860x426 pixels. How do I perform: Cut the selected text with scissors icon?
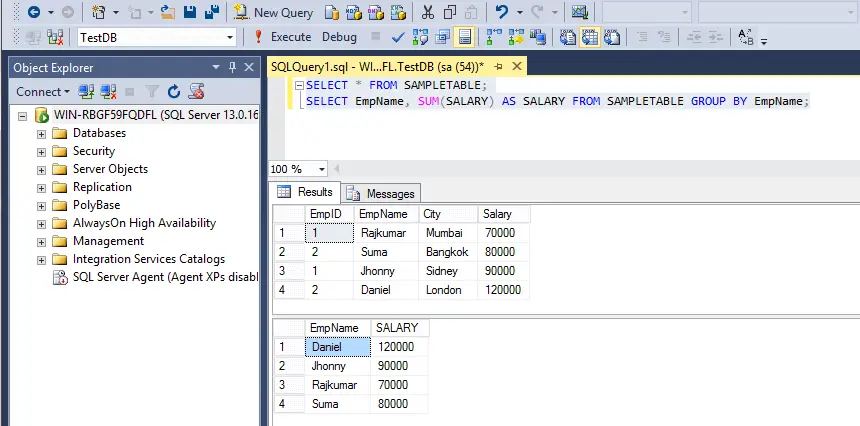[428, 12]
